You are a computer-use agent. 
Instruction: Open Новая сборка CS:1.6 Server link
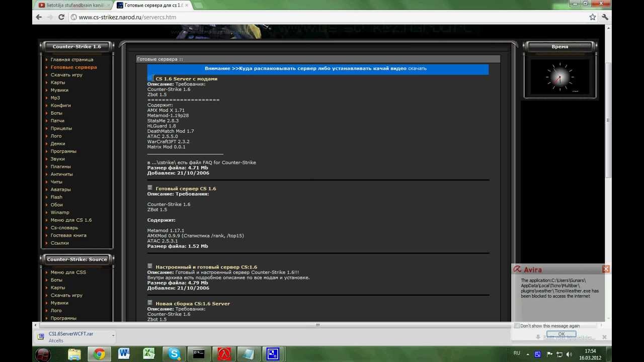[193, 304]
